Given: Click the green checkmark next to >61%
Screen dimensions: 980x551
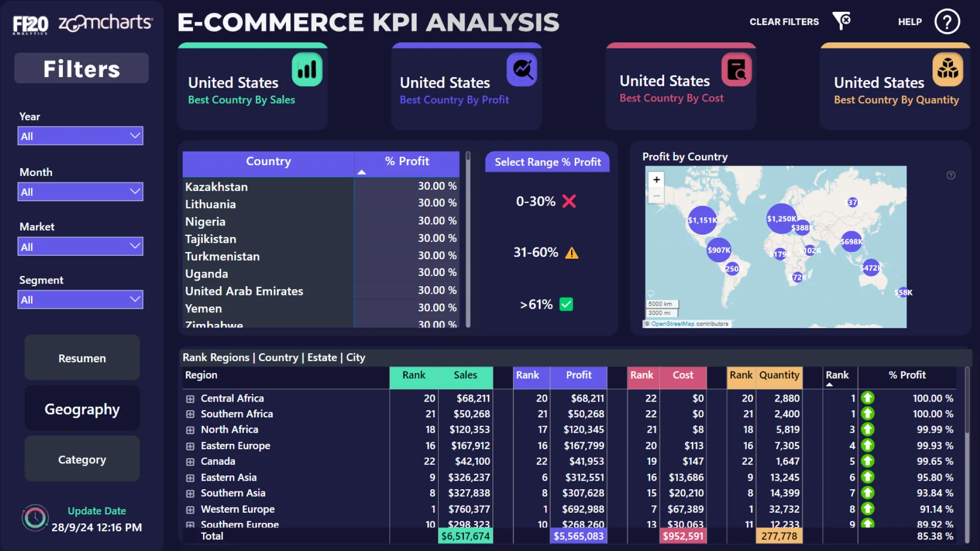Looking at the screenshot, I should click(566, 304).
